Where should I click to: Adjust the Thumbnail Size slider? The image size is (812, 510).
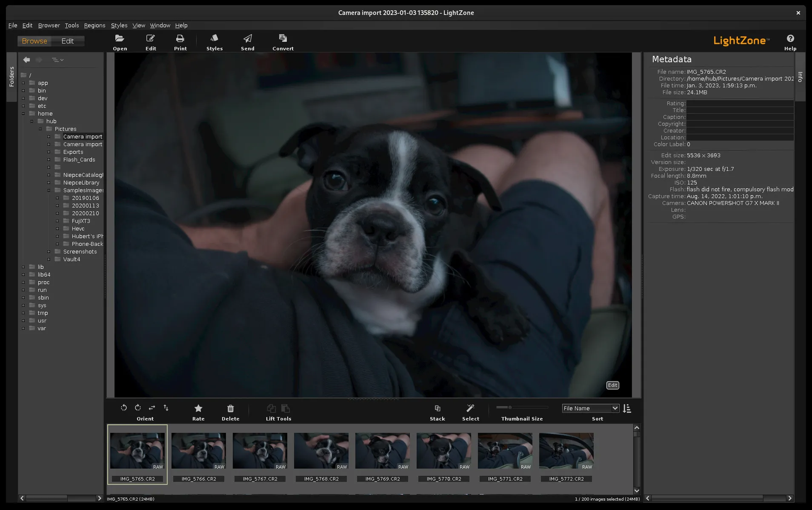pyautogui.click(x=511, y=407)
